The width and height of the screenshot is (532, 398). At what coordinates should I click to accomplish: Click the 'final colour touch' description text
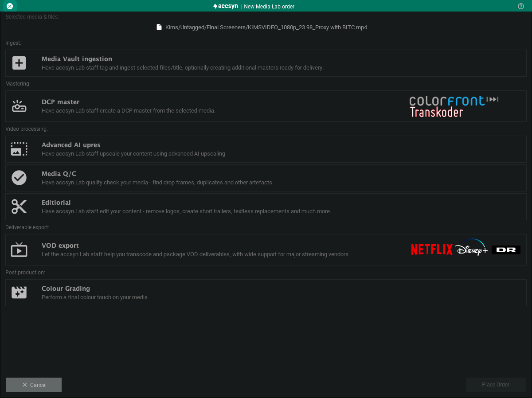click(x=95, y=297)
